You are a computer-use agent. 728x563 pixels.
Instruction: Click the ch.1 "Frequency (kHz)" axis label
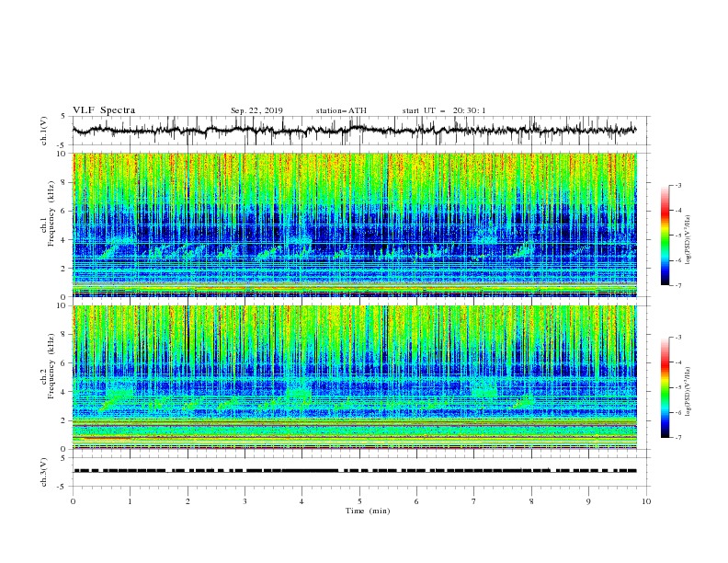coord(51,214)
